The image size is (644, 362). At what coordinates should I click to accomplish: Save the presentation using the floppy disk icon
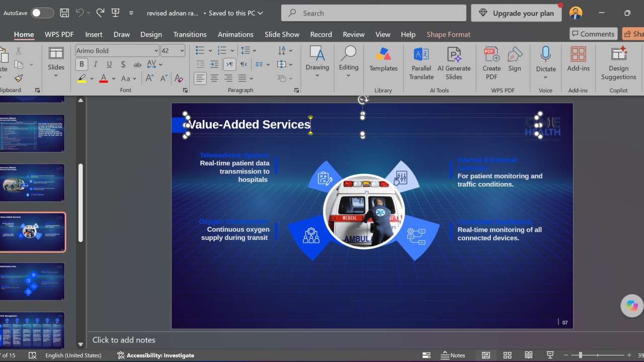[64, 13]
